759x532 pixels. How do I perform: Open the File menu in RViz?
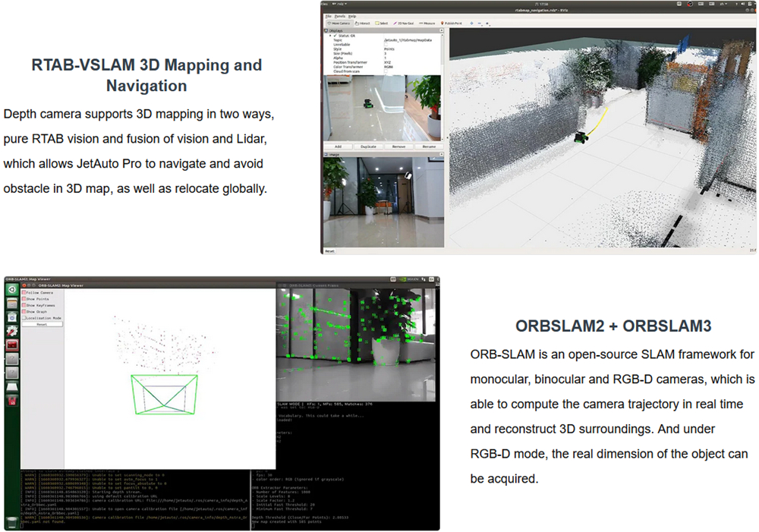point(327,15)
